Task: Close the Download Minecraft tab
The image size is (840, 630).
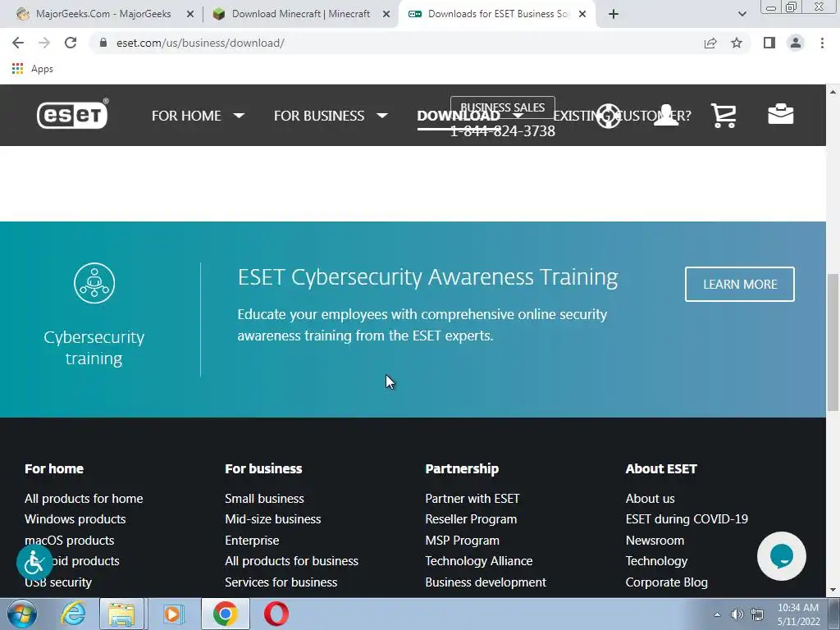Action: point(386,15)
